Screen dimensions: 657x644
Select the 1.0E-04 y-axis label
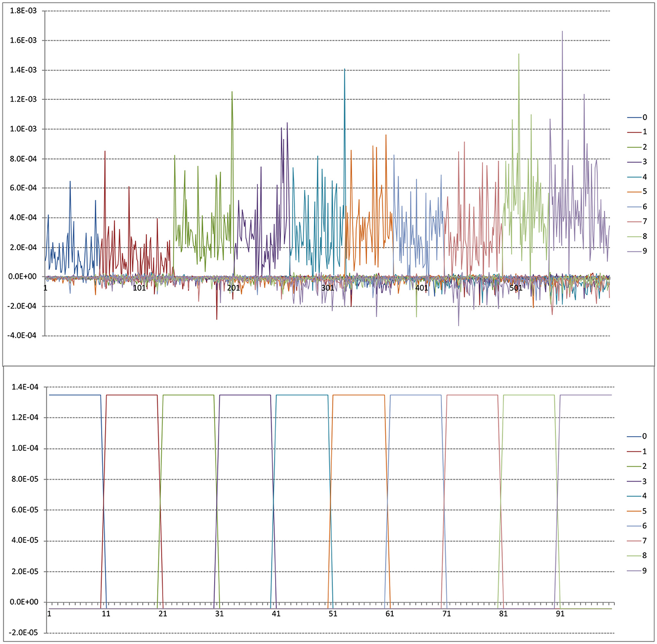coord(25,449)
